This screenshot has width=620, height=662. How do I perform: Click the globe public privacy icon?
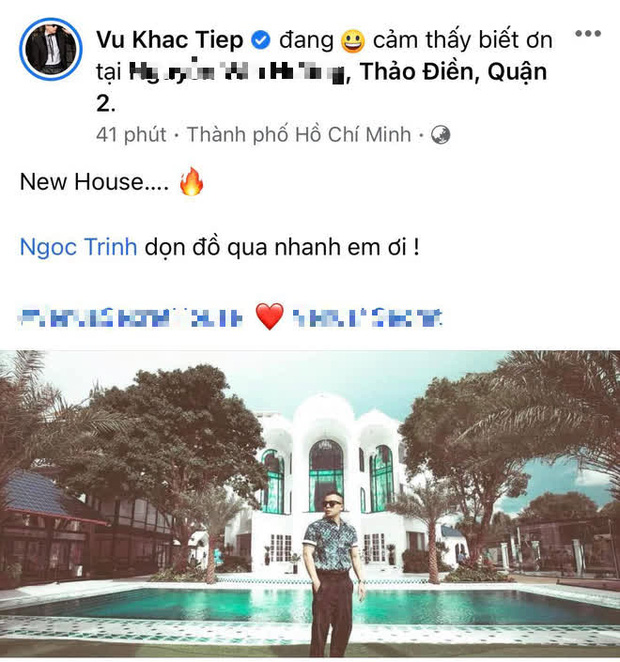440,135
